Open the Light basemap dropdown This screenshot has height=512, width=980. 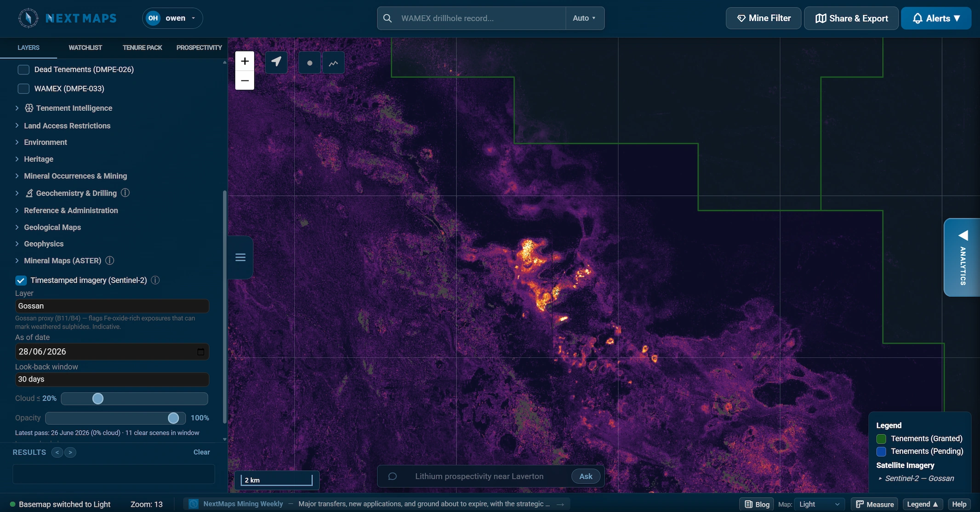tap(820, 504)
